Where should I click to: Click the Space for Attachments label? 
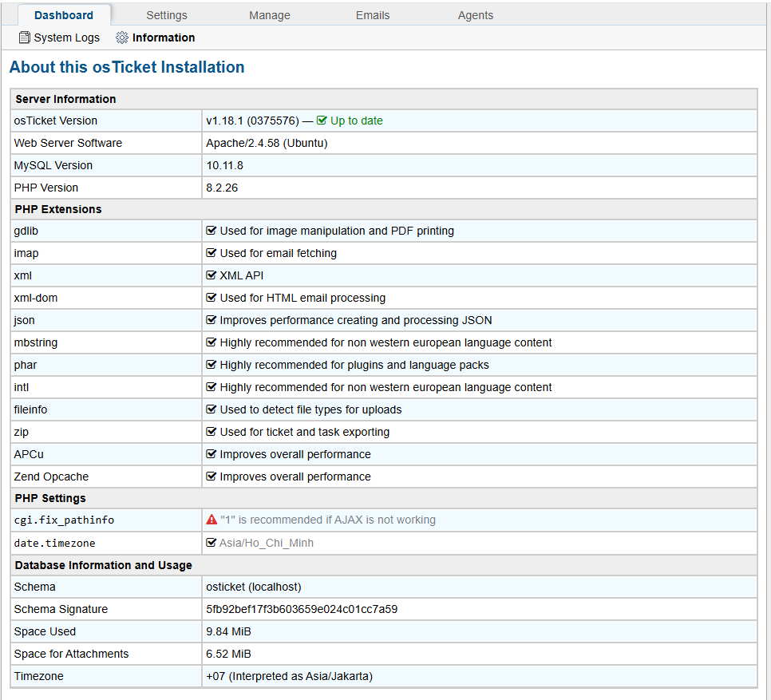click(71, 655)
